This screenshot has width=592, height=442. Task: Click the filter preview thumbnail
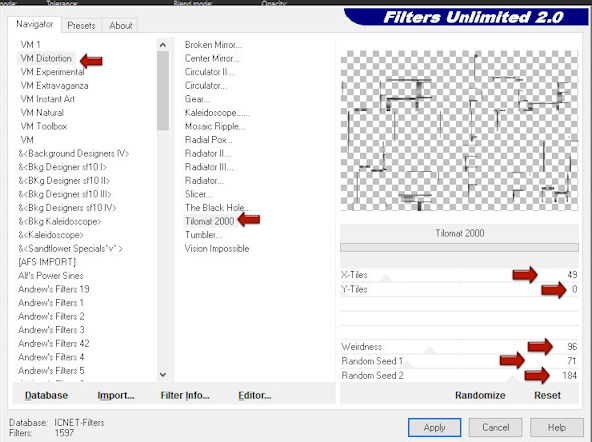click(x=459, y=131)
